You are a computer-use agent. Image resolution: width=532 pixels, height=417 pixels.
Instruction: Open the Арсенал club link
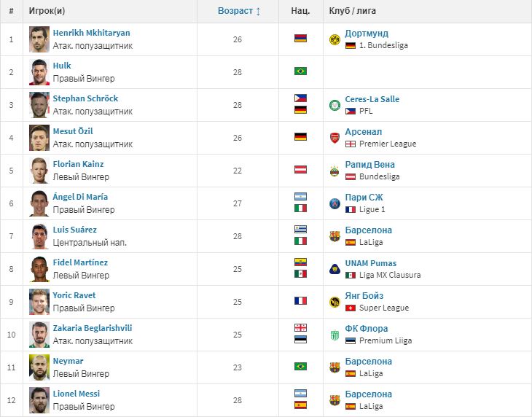pyautogui.click(x=364, y=132)
